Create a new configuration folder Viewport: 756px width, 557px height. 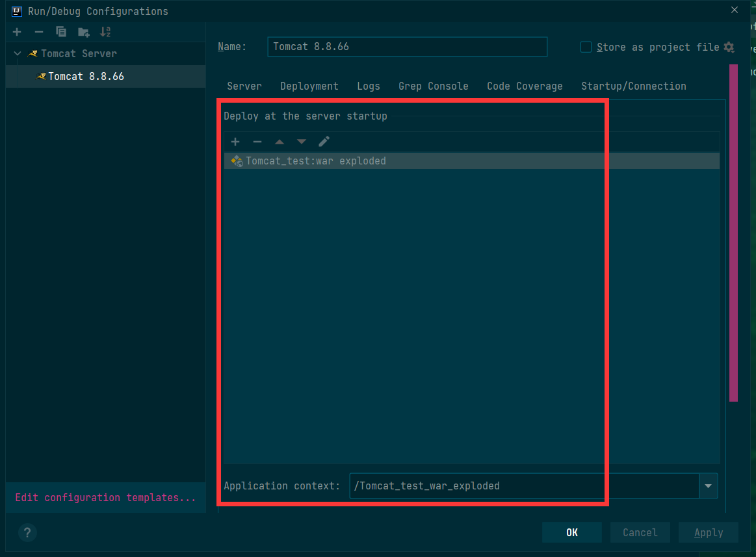pyautogui.click(x=83, y=32)
